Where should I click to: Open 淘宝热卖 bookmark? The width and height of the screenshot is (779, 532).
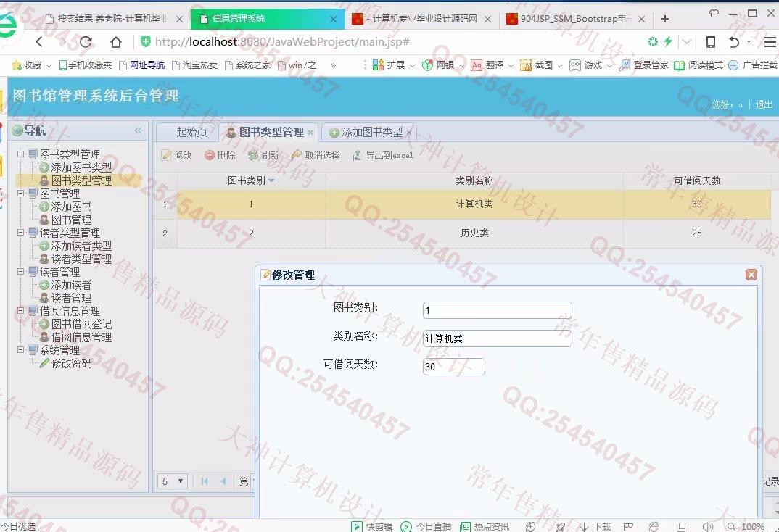pyautogui.click(x=194, y=65)
